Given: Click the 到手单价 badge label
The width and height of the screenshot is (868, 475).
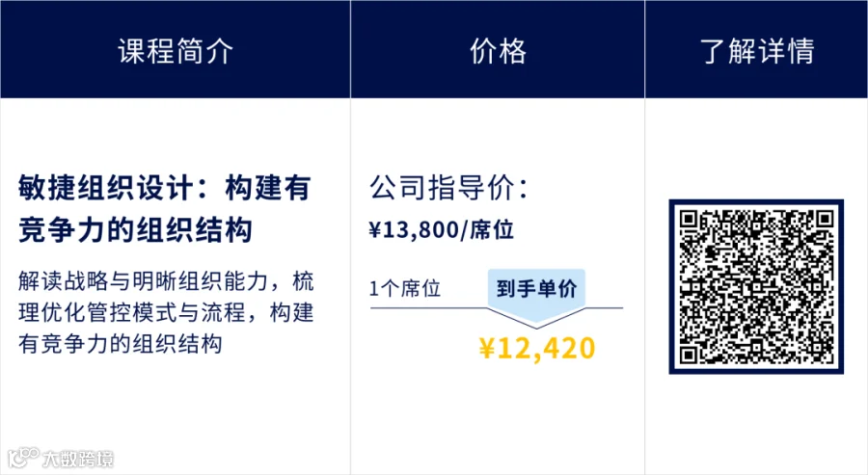Looking at the screenshot, I should click(536, 288).
